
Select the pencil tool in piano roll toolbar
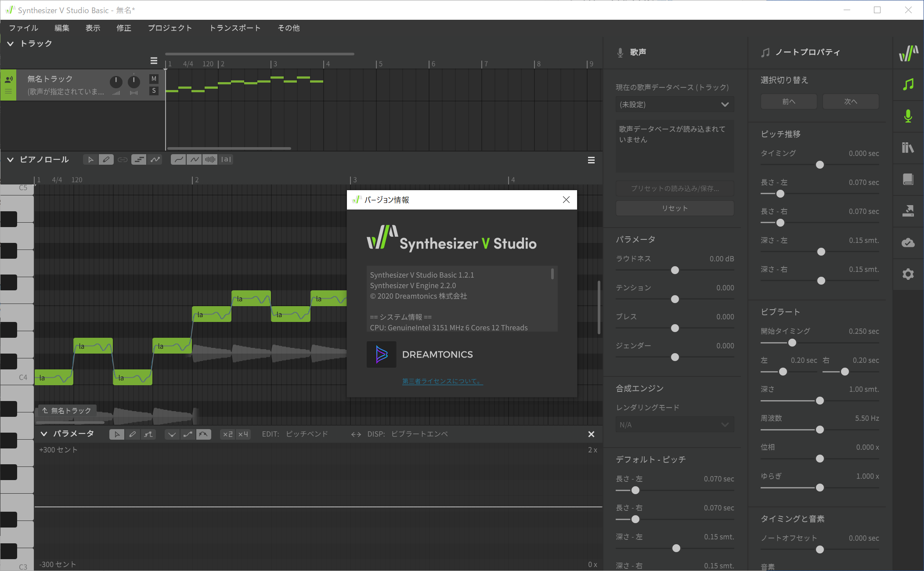click(x=106, y=159)
